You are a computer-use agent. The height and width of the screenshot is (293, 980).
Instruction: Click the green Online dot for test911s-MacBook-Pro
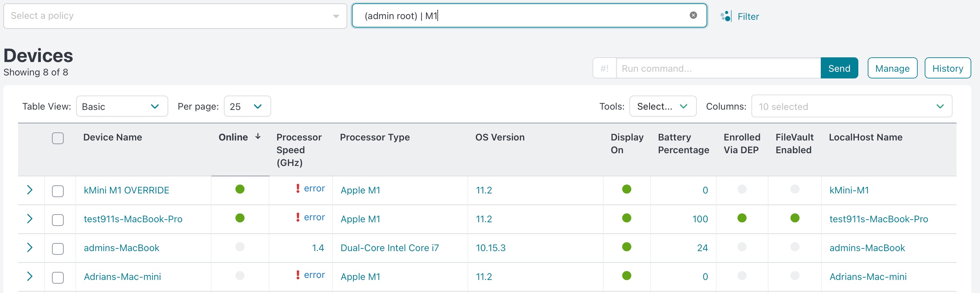click(x=240, y=218)
